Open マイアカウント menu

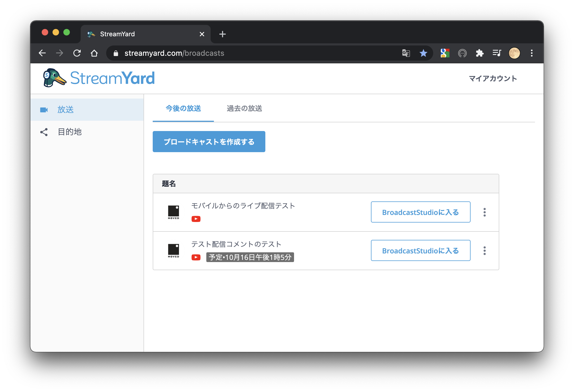(493, 79)
